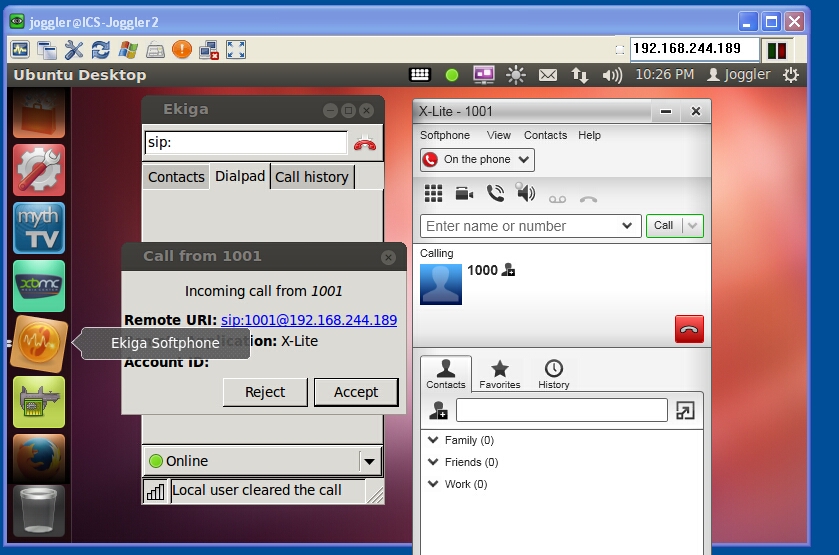
Task: Click the green status dot in top panel
Action: [452, 75]
